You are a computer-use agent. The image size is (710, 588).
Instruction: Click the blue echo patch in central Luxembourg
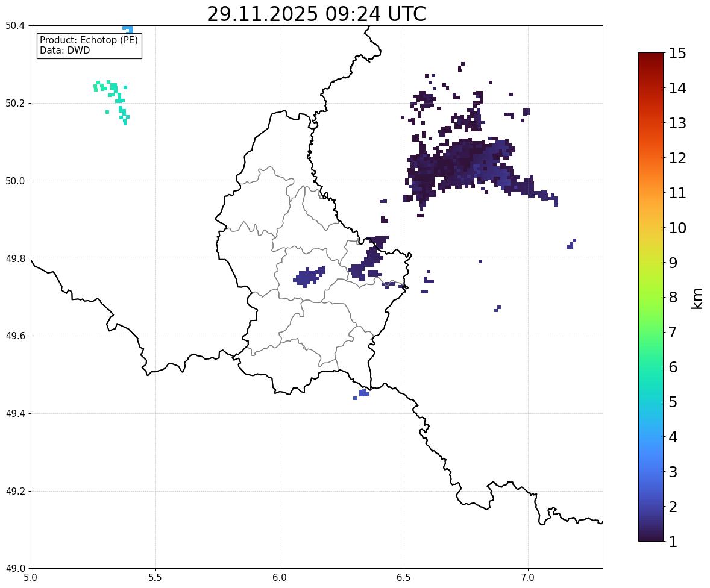click(x=309, y=277)
